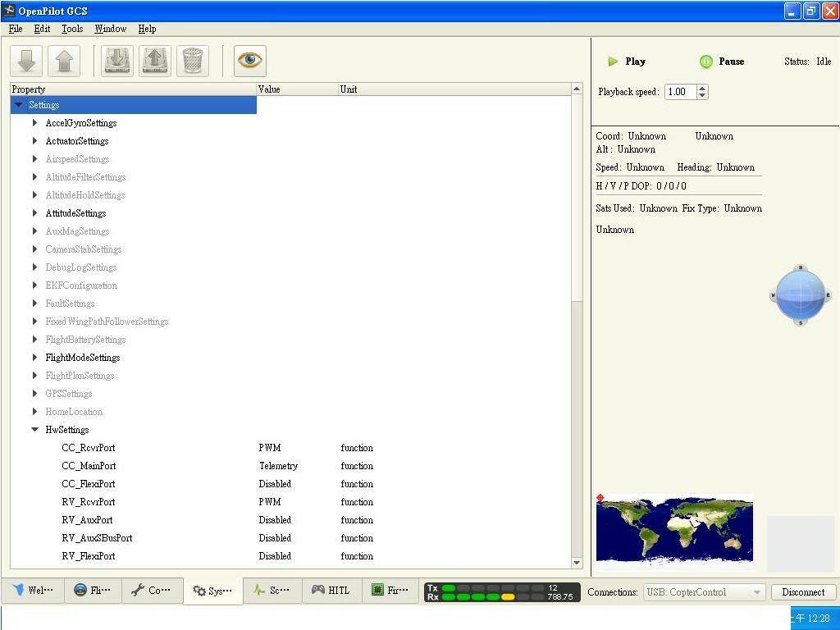
Task: Open the USB: CopterControl connections dropdown
Action: tap(704, 592)
